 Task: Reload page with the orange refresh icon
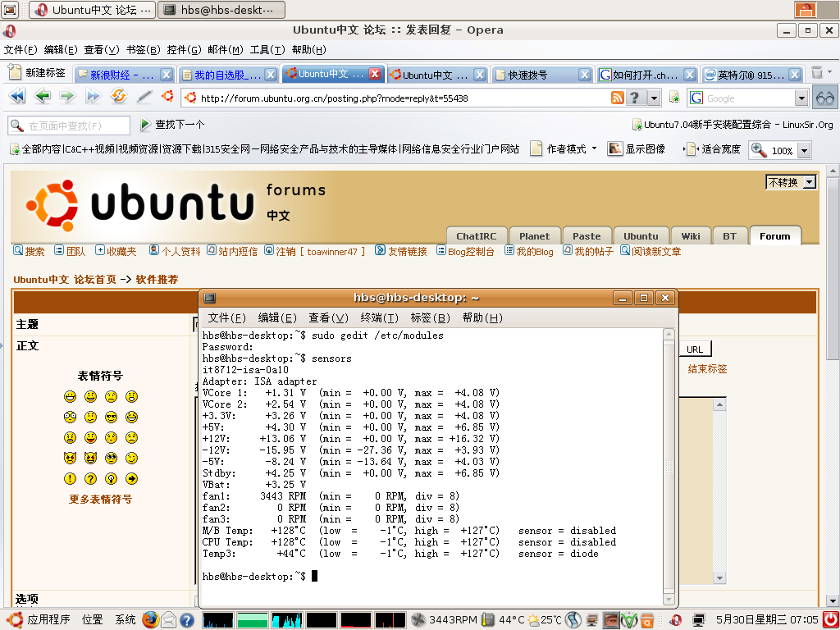point(118,97)
